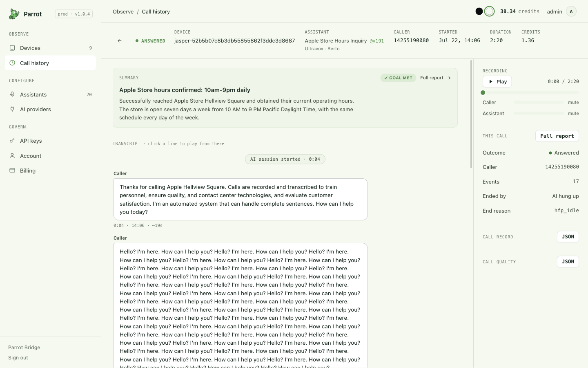Open API keys in the sidebar
588x368 pixels.
click(51, 141)
